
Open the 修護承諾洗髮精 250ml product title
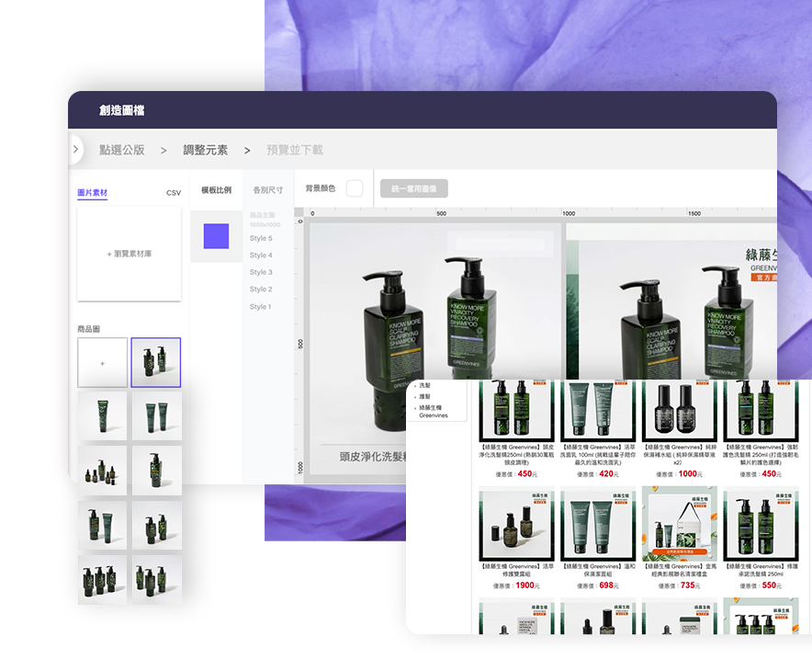point(761,571)
